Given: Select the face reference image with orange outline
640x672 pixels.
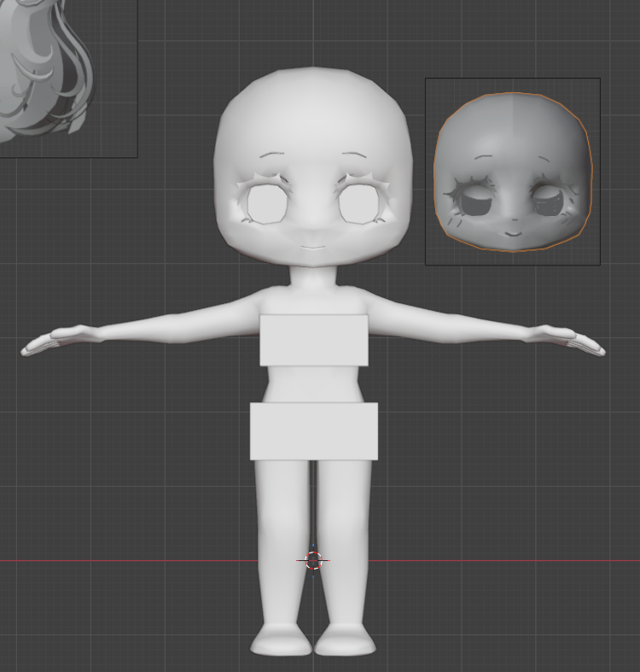Looking at the screenshot, I should point(513,172).
